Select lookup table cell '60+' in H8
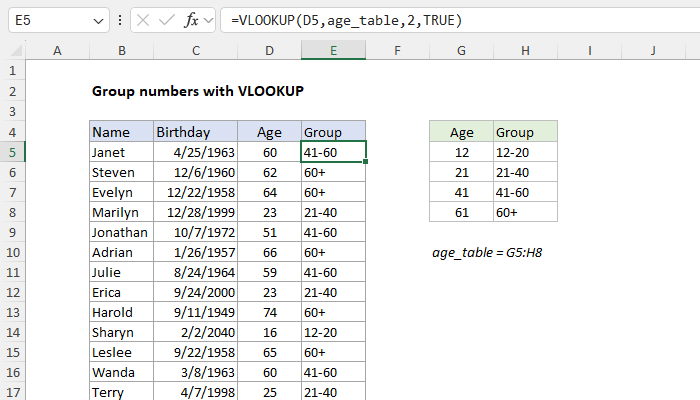 coord(525,212)
